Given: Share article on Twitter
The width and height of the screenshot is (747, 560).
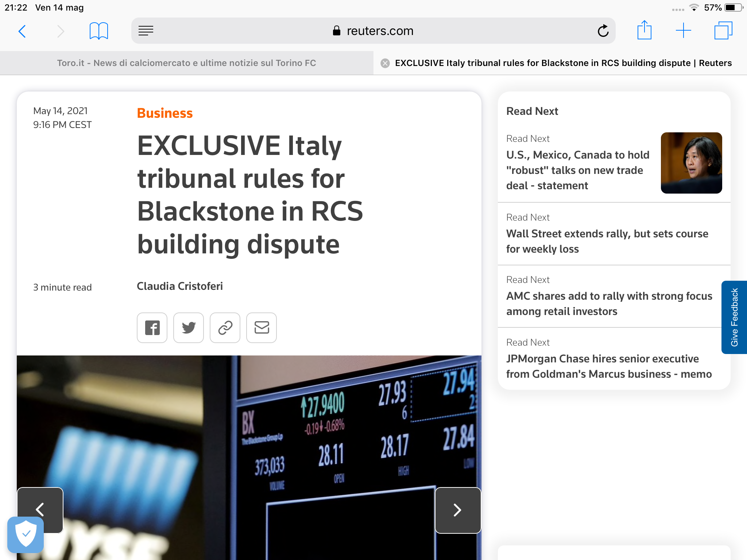Looking at the screenshot, I should [x=189, y=328].
